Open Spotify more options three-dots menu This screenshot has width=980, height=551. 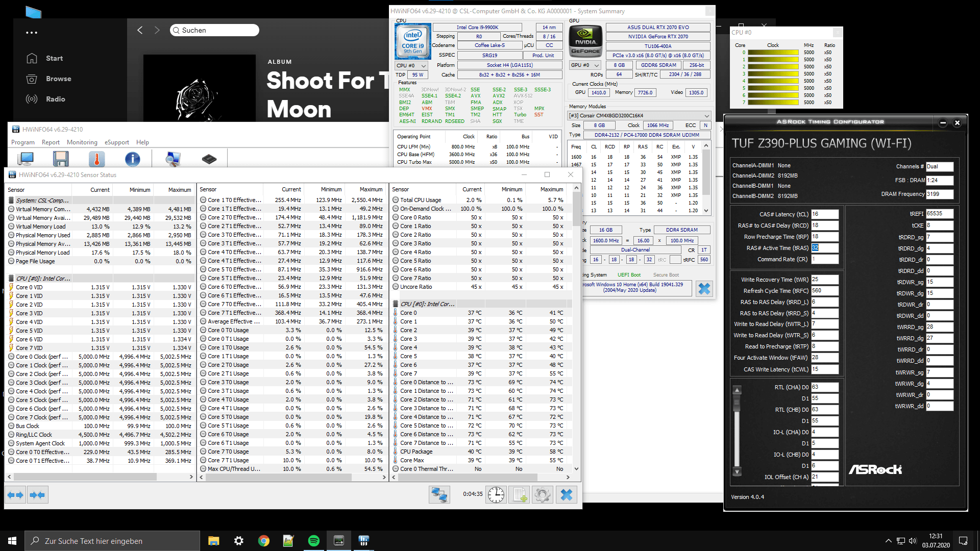32,33
